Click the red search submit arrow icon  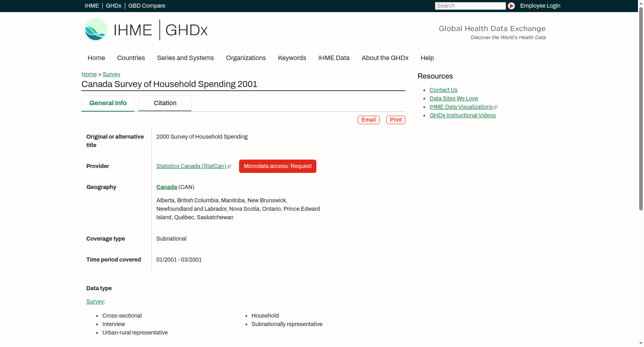(x=511, y=6)
